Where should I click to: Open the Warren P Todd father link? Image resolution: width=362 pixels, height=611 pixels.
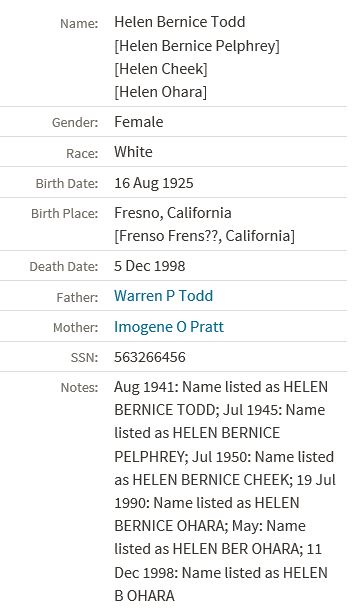tap(163, 296)
